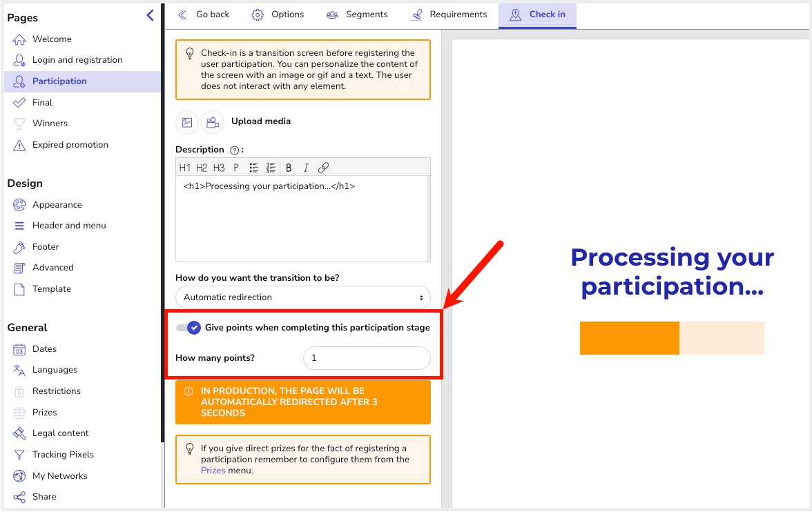Screen dimensions: 812x512
Task: Open the transition type dropdown
Action: point(302,297)
